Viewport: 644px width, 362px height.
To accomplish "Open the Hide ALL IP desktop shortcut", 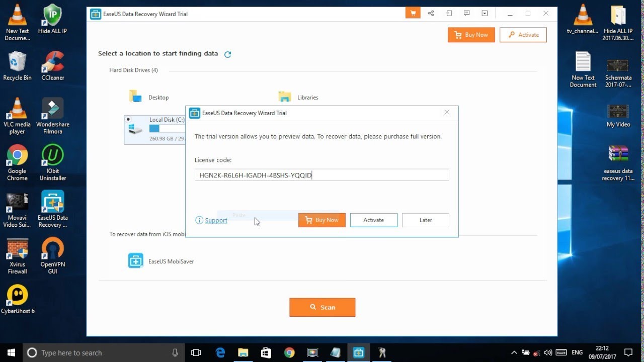I will [52, 19].
